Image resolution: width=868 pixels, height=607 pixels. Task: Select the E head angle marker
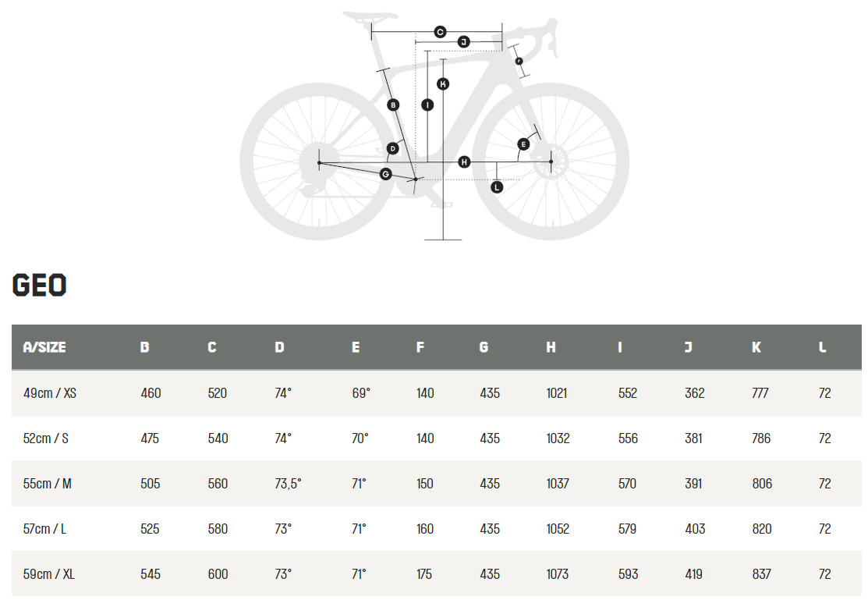[x=523, y=144]
